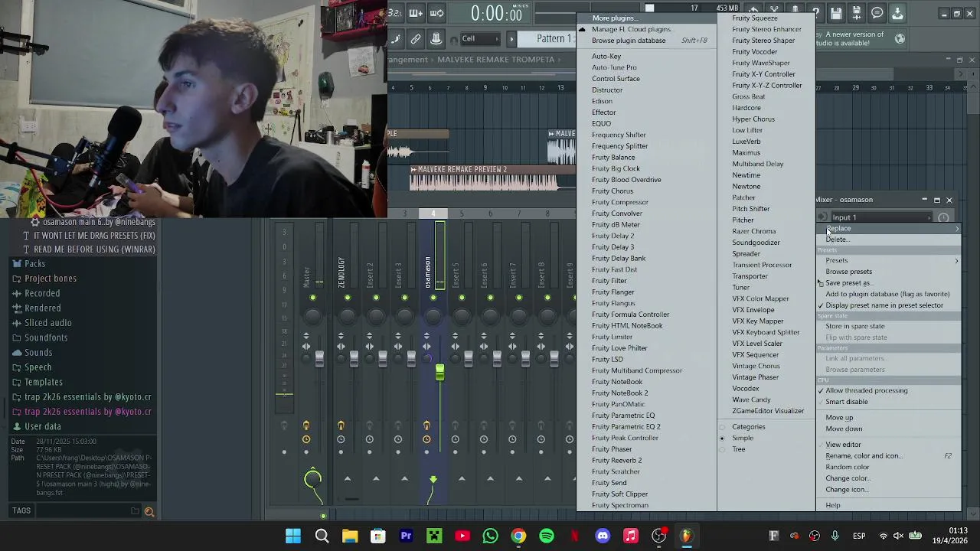Open Discord from the taskbar
The image size is (980, 551).
click(603, 536)
